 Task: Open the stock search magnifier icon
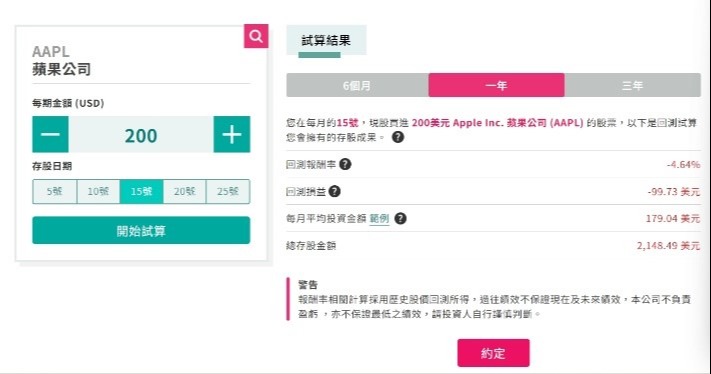[x=256, y=36]
